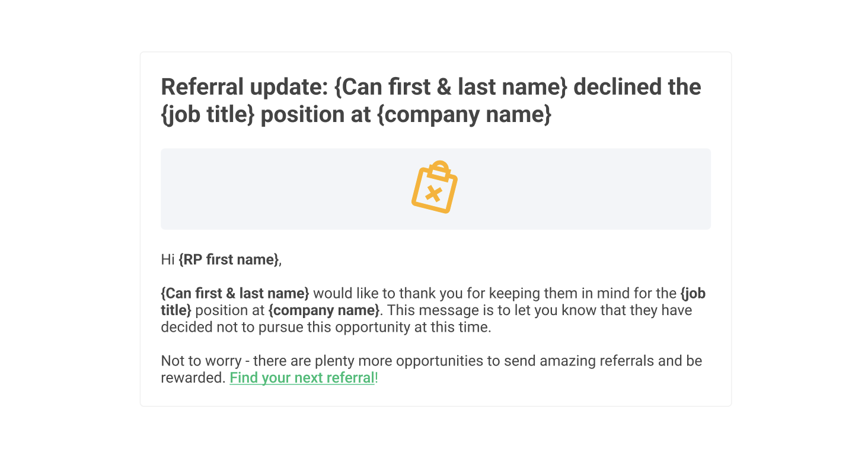868x462 pixels.
Task: Click the bold '{RP first name}' placeholder
Action: [x=228, y=259]
